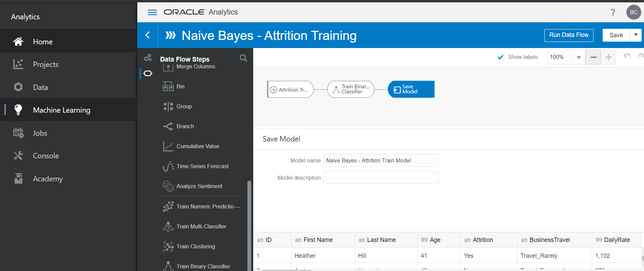Screen dimensions: 644x271
Task: Click the Run Data Flow button
Action: (569, 35)
